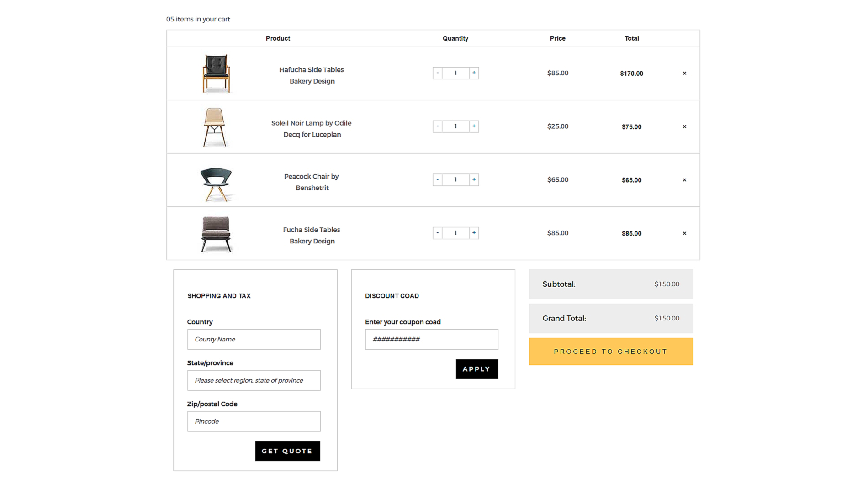Open Peacock Chair product thumbnail
This screenshot has width=868, height=478.
tap(217, 184)
